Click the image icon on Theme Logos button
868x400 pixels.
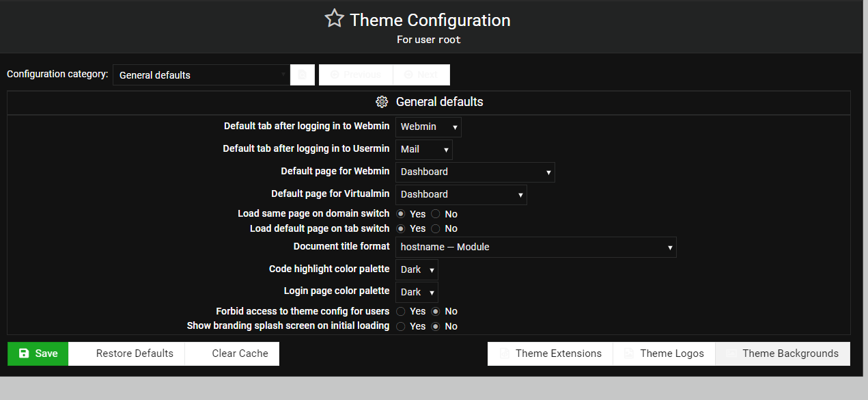coord(628,354)
